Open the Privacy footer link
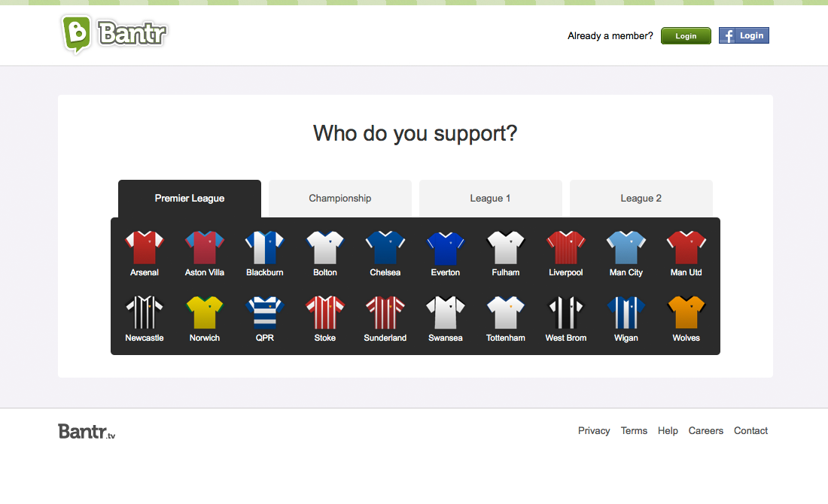The height and width of the screenshot is (504, 828). pos(594,430)
